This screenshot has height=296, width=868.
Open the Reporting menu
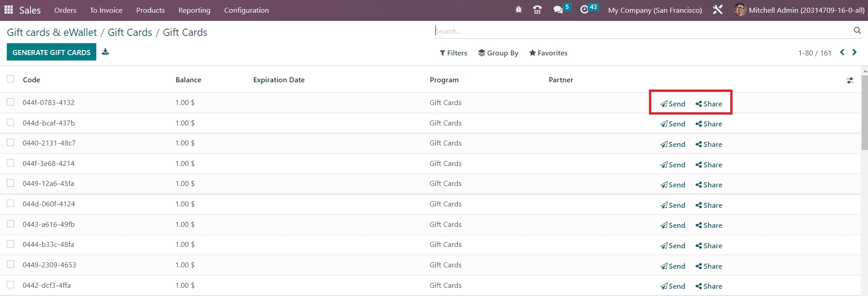(194, 10)
